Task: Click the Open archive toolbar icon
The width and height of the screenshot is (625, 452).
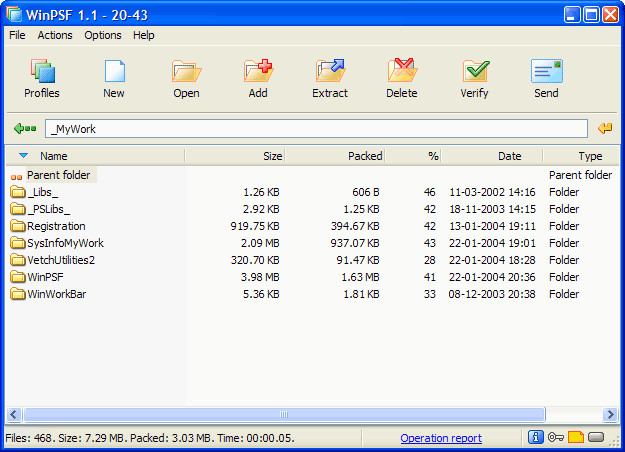Action: click(187, 71)
